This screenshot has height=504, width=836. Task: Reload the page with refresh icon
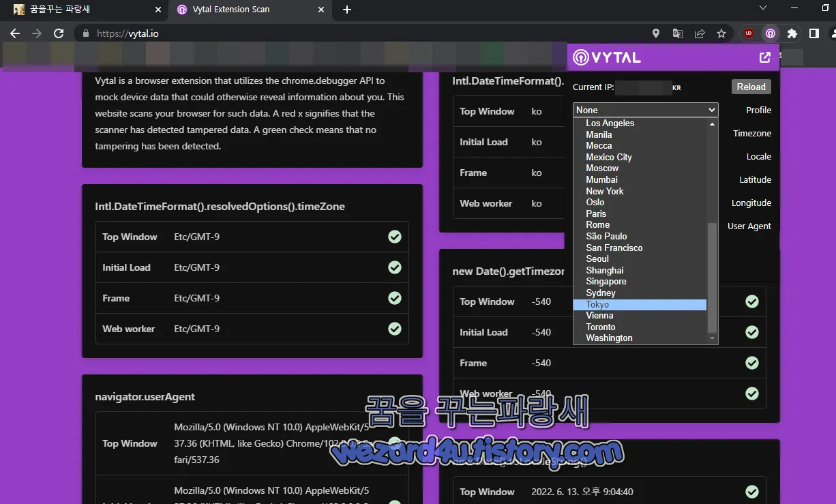59,33
